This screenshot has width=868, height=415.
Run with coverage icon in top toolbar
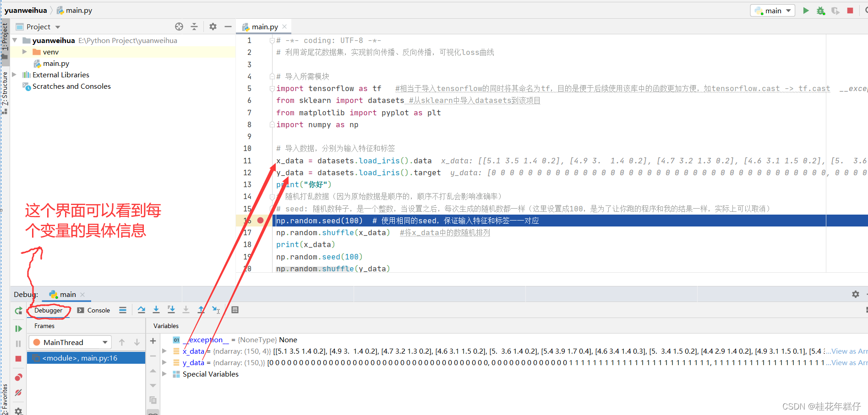(x=835, y=11)
